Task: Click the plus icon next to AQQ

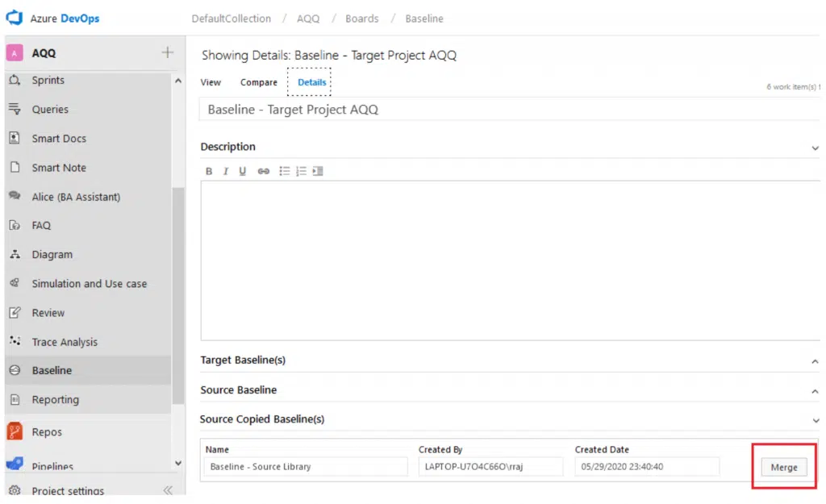Action: [167, 52]
